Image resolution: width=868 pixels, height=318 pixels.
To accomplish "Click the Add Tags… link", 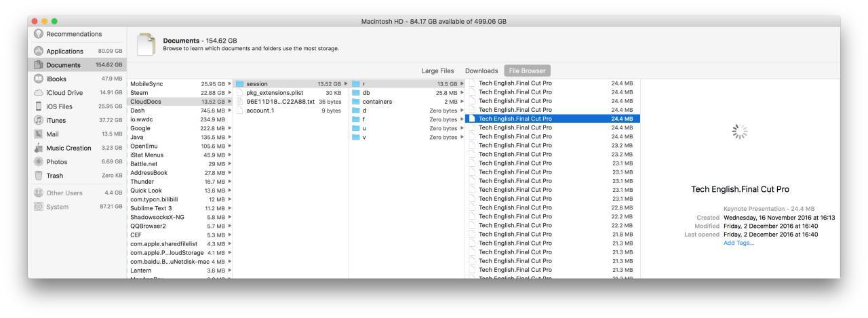I will click(x=738, y=243).
